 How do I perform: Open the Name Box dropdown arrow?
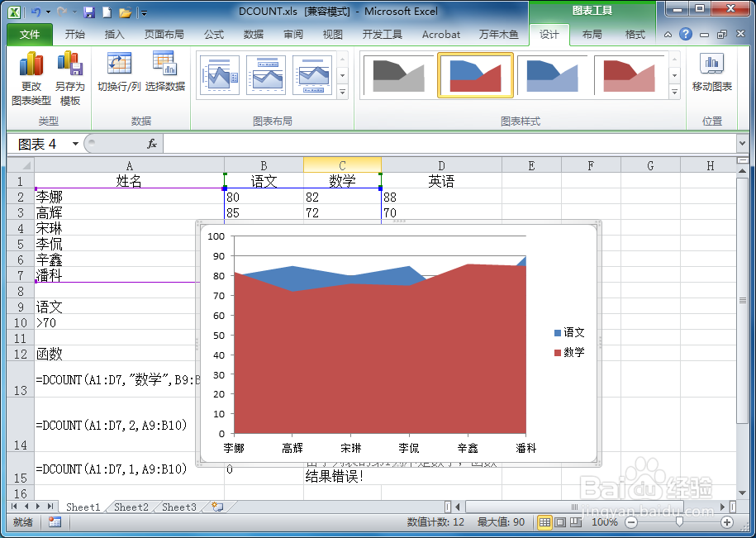pyautogui.click(x=75, y=144)
